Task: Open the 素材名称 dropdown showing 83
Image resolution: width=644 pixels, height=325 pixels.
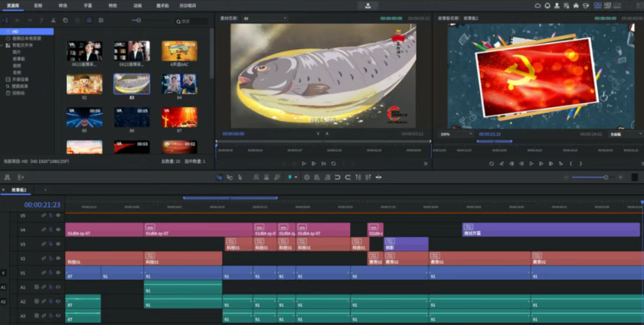Action: click(x=265, y=18)
